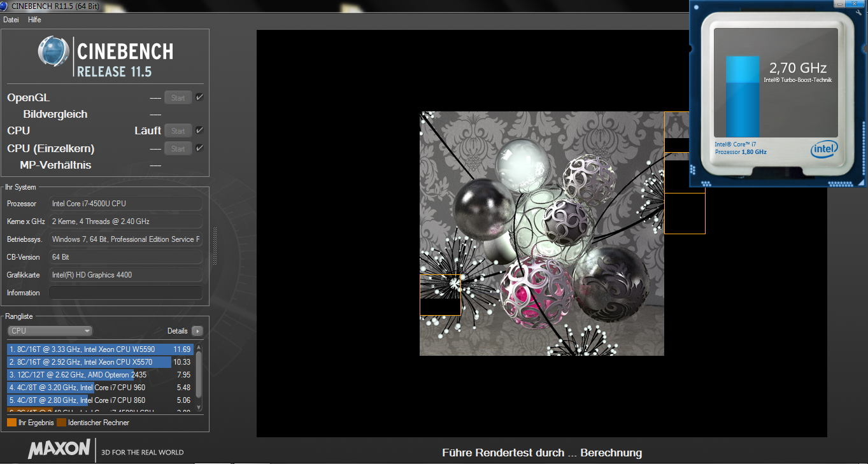Select the Core i7 CPU 960 row
This screenshot has width=868, height=464.
100,388
